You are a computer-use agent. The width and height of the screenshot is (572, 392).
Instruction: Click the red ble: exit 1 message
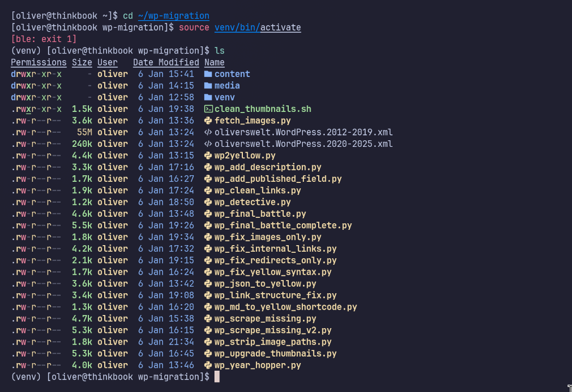coord(44,39)
